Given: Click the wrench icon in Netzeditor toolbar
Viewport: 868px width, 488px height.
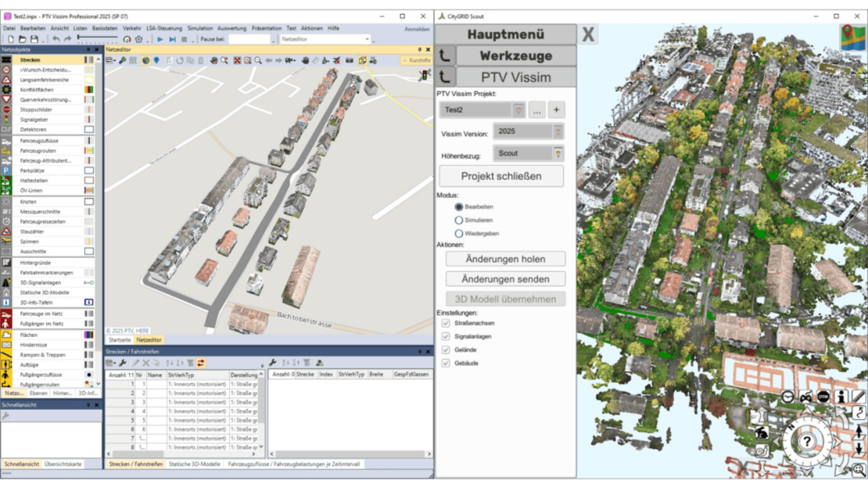Looking at the screenshot, I should [122, 60].
